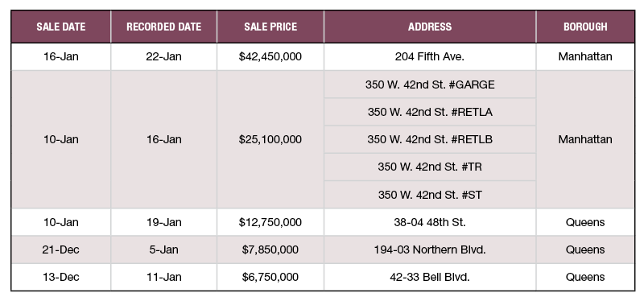Click the 350 W. 42nd St. #GARGE cell
The image size is (644, 301).
pyautogui.click(x=430, y=85)
